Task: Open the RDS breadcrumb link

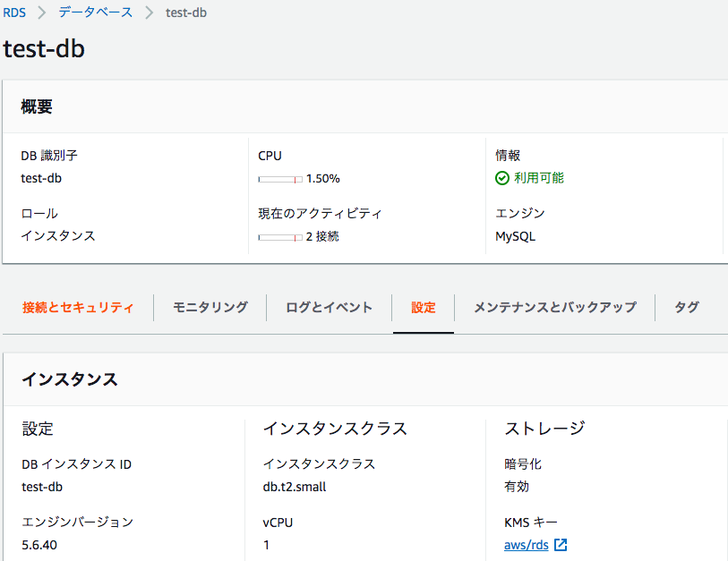Action: tap(14, 13)
